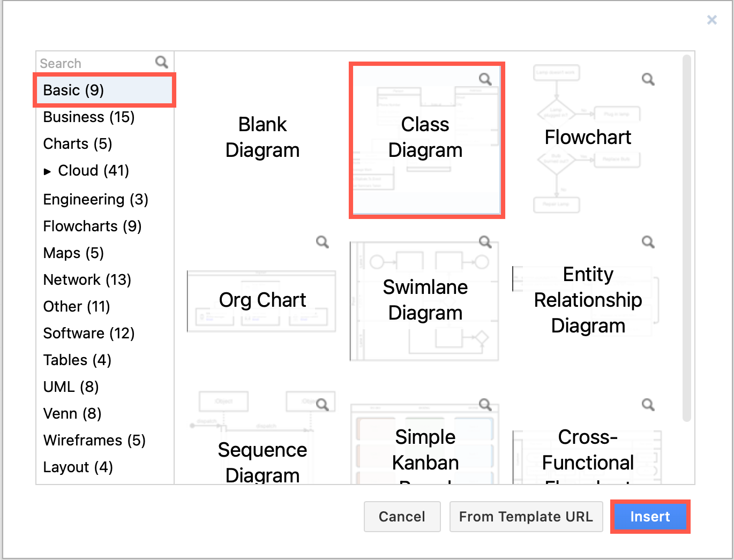Click the search magnifier icon
This screenshot has width=734, height=560.
click(161, 62)
